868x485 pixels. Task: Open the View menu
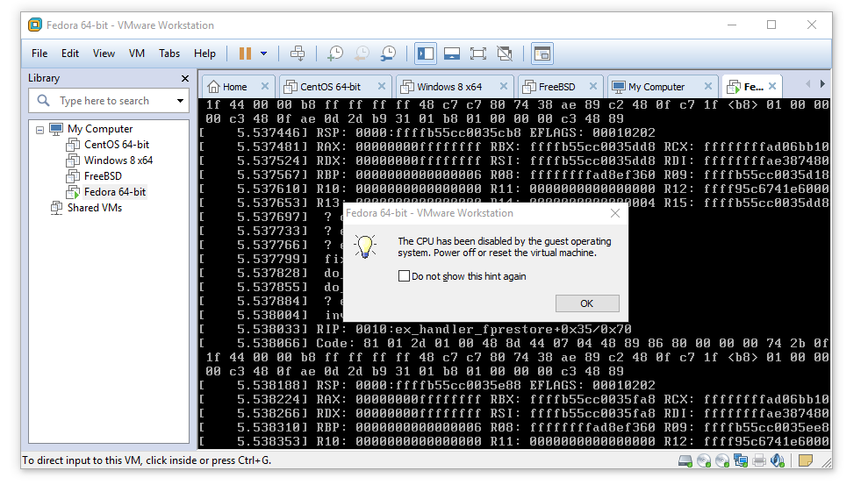pyautogui.click(x=104, y=53)
